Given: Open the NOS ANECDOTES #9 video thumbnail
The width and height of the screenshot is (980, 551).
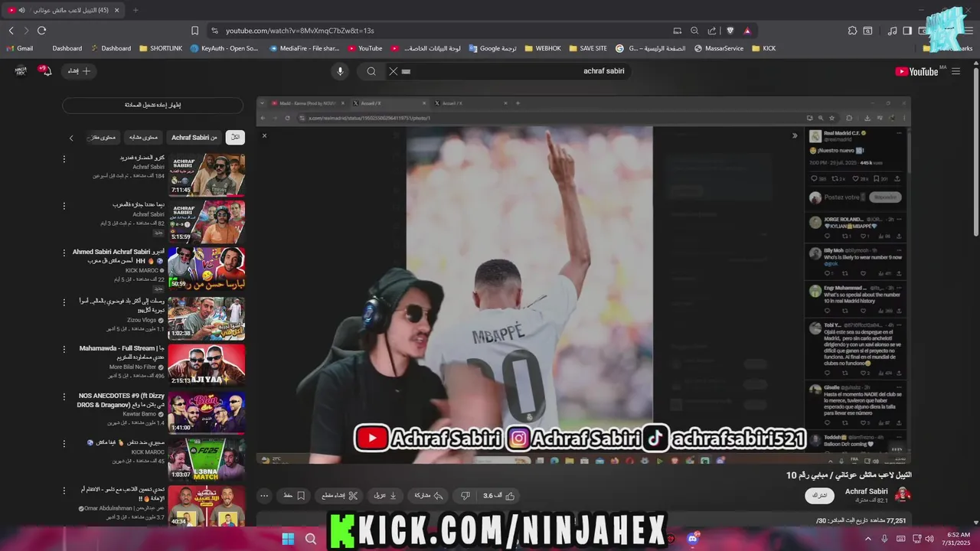Looking at the screenshot, I should pyautogui.click(x=207, y=412).
